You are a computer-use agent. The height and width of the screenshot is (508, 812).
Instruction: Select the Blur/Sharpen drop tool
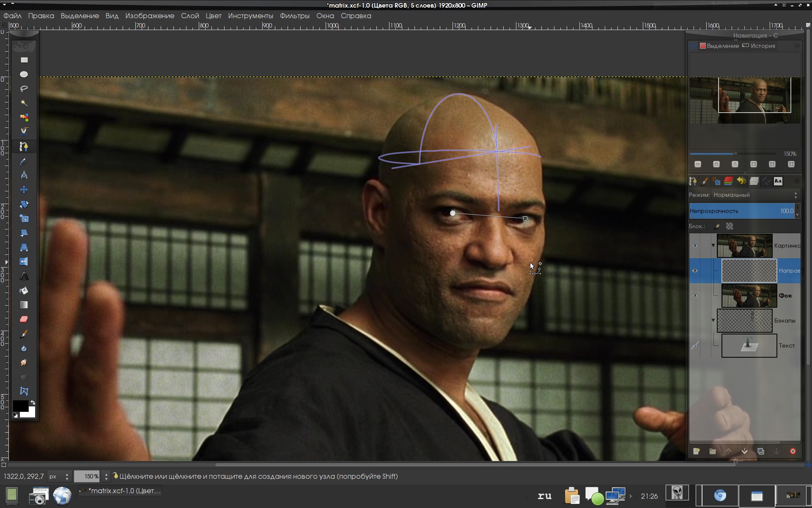(x=24, y=348)
